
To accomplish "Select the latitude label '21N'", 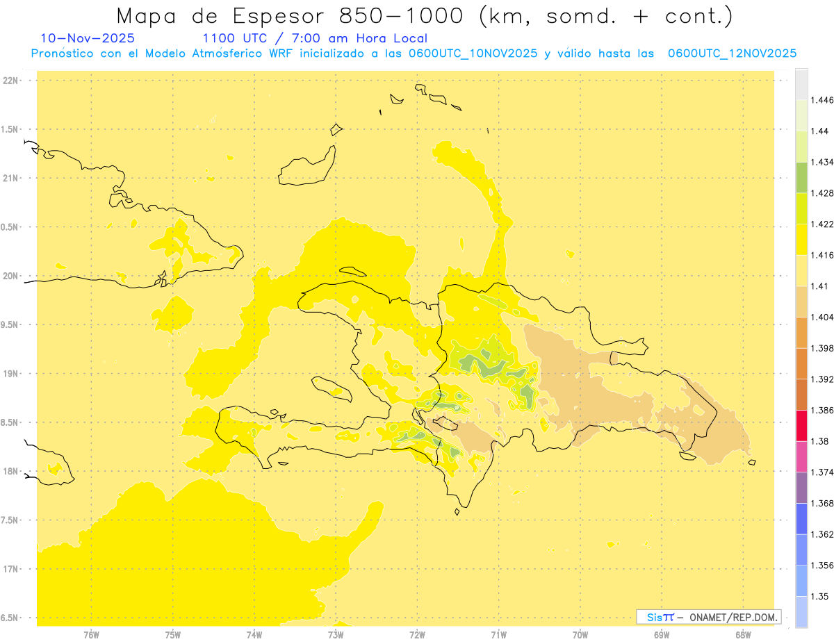I will click(11, 178).
